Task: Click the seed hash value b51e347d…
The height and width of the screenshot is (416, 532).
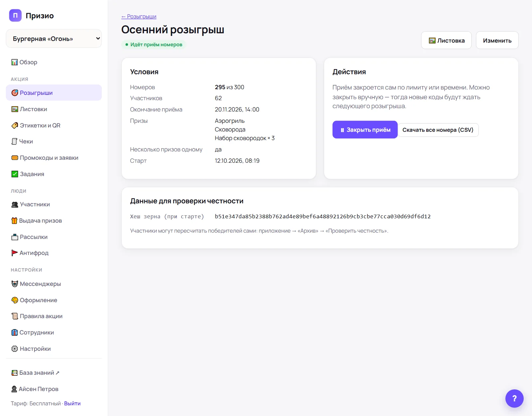Action: [x=323, y=216]
